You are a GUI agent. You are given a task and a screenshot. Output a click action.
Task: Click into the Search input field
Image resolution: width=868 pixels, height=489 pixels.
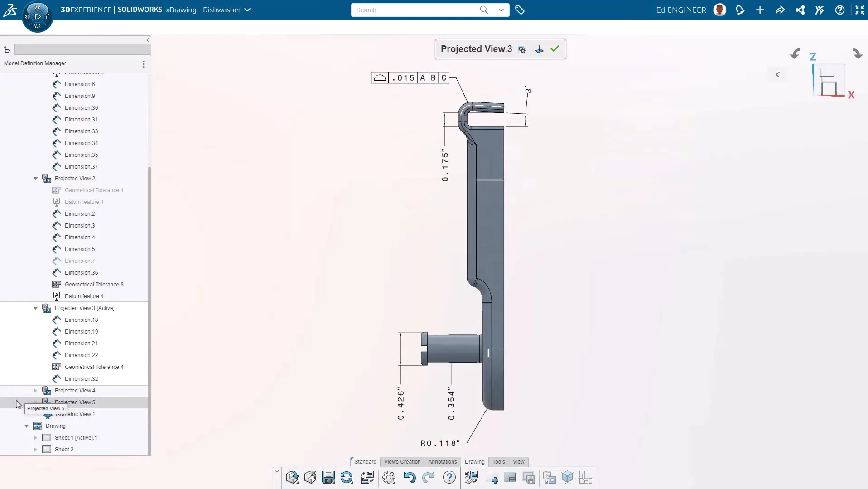pyautogui.click(x=415, y=10)
